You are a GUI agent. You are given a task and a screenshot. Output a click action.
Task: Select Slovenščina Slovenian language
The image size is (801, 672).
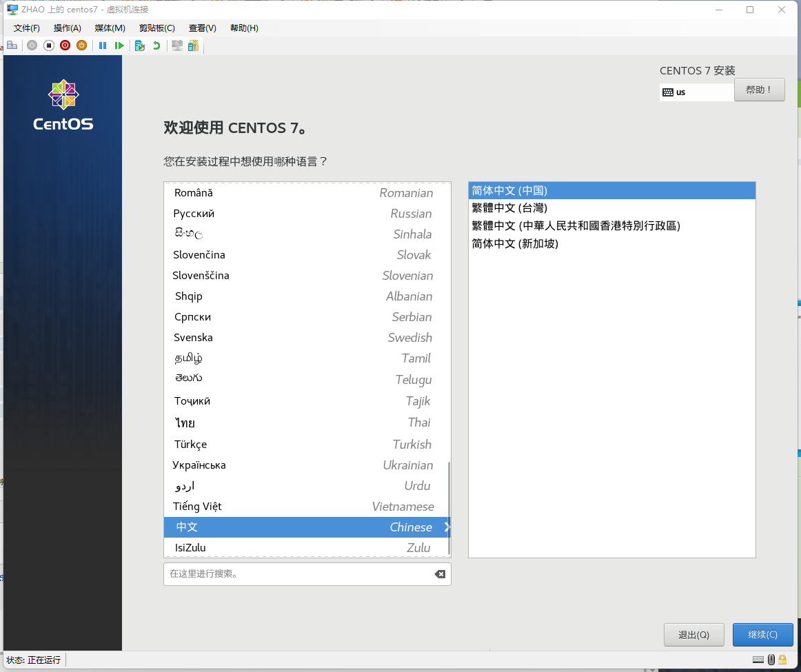point(305,276)
